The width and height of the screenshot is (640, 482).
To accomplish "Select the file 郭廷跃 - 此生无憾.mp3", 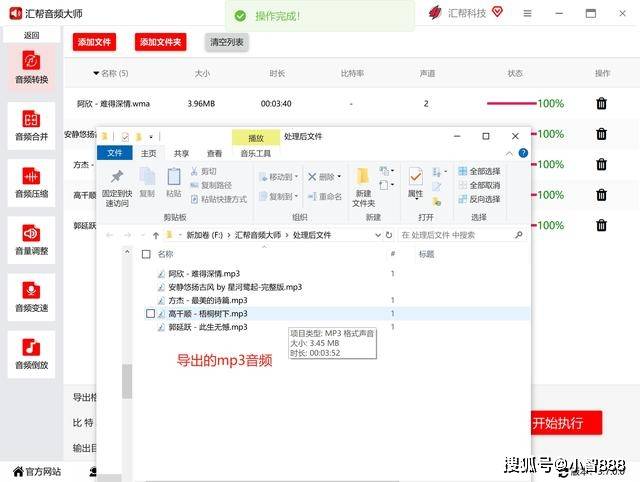I will click(208, 327).
